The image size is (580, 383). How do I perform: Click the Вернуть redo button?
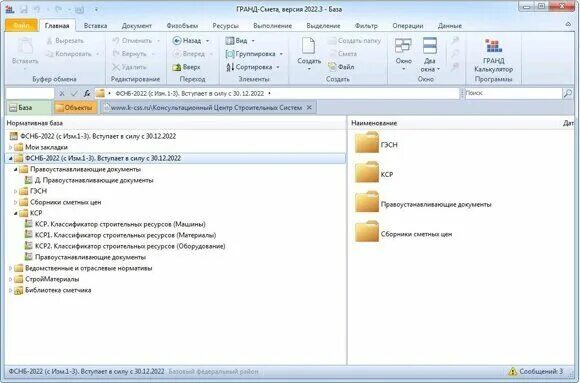129,54
